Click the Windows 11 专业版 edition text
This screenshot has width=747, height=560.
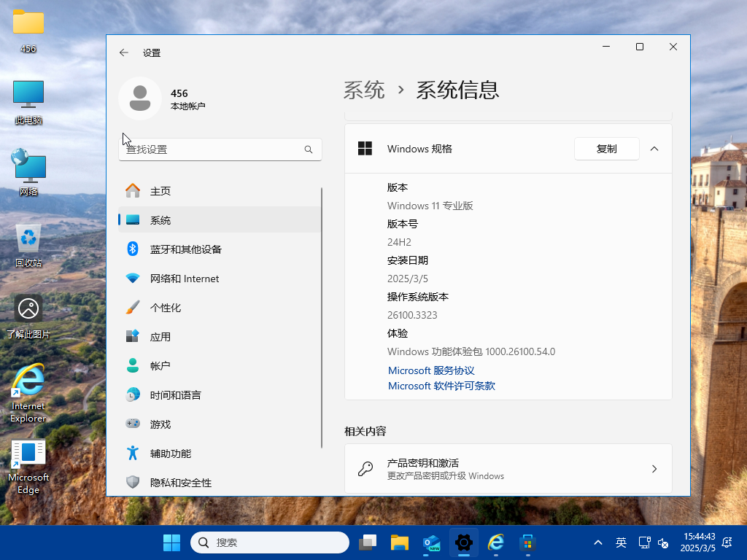point(430,206)
